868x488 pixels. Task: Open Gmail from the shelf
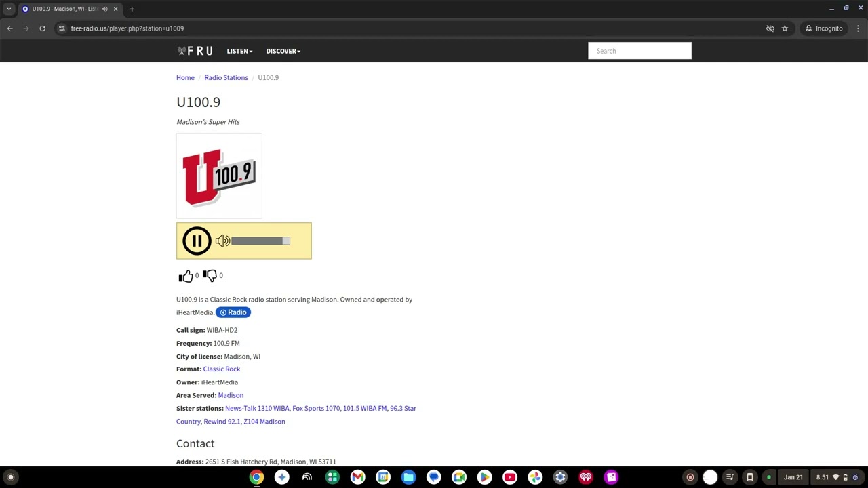357,477
